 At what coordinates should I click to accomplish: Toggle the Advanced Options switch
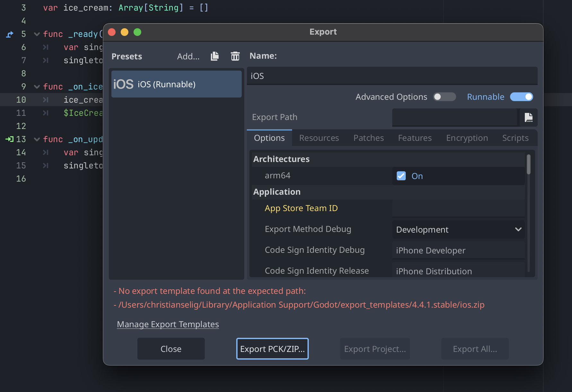444,97
